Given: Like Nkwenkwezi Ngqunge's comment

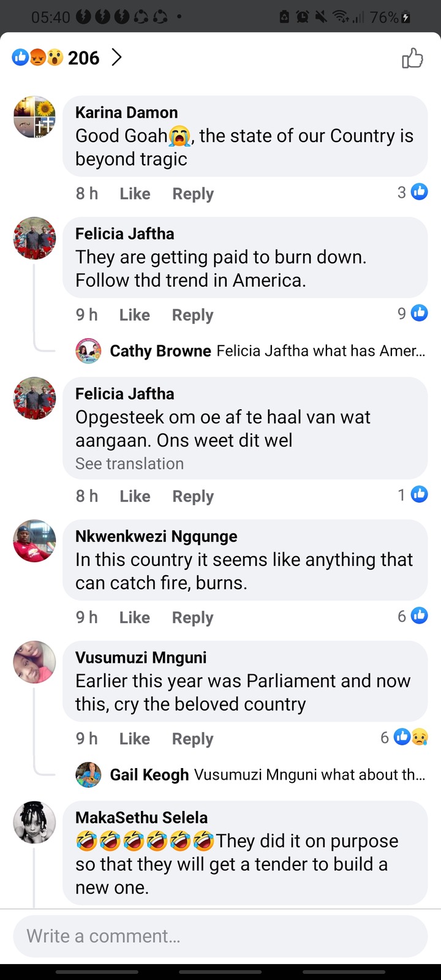Looking at the screenshot, I should coord(135,617).
